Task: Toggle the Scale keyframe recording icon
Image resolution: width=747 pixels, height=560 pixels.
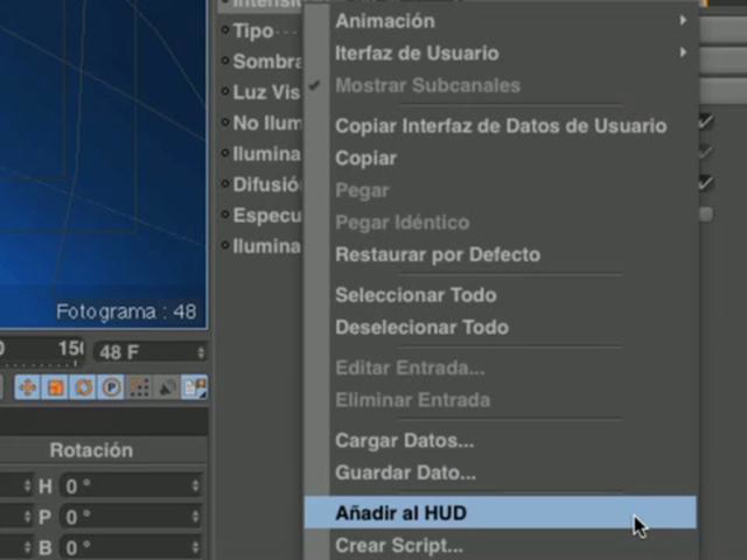Action: 56,387
